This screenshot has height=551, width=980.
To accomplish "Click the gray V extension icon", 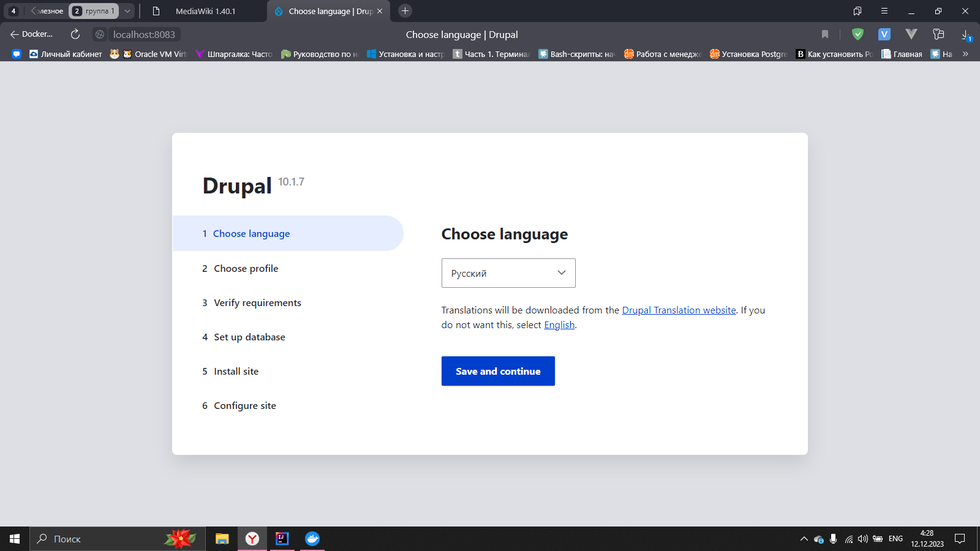I will point(911,34).
